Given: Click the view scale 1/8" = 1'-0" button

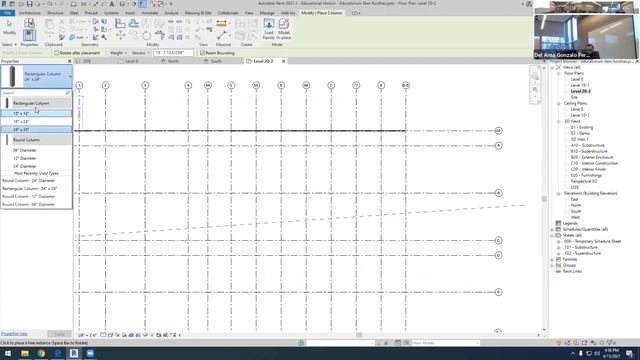Looking at the screenshot, I should [87, 335].
